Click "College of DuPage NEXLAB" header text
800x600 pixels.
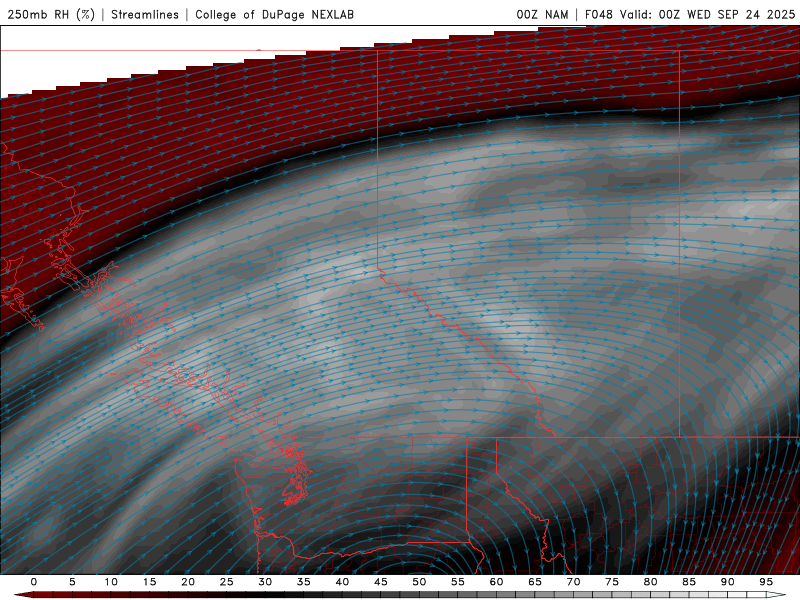pos(274,14)
